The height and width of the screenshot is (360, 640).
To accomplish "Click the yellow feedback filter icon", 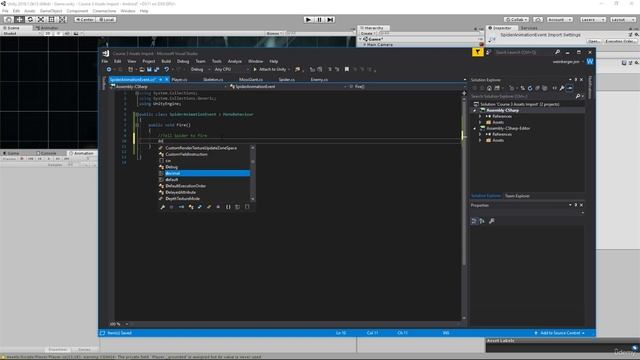I will (x=478, y=52).
